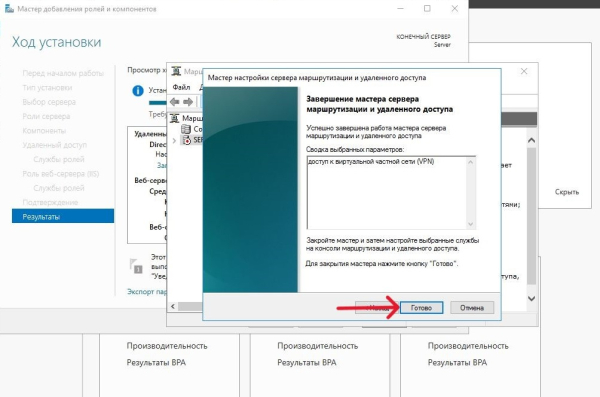Click inside the selected parameters summary box
600x397 pixels.
[391, 193]
